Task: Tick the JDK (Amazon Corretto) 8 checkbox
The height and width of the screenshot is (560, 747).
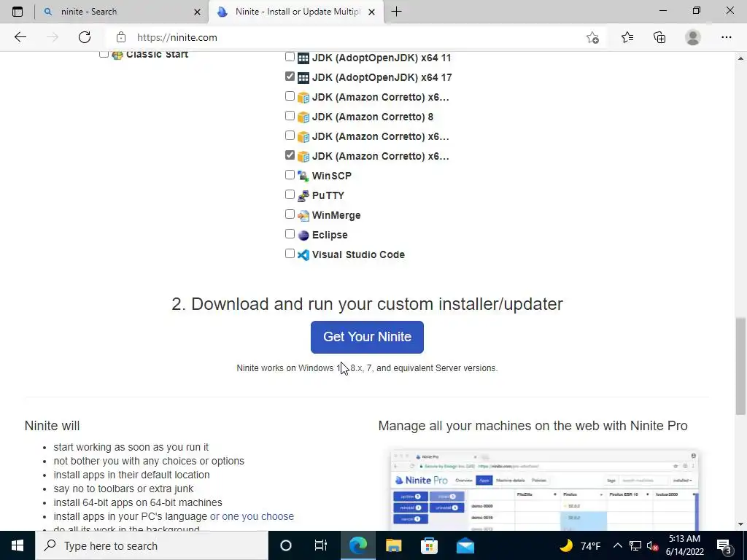Action: [290, 116]
